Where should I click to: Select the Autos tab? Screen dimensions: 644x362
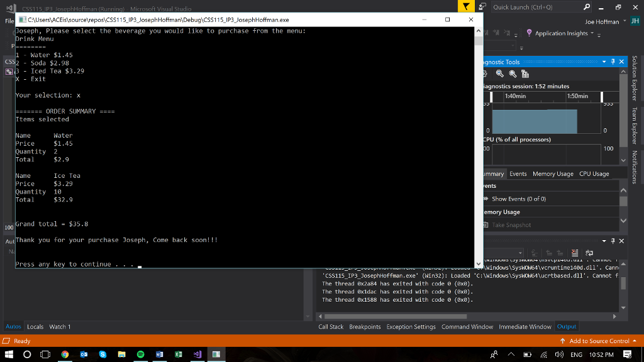(13, 327)
